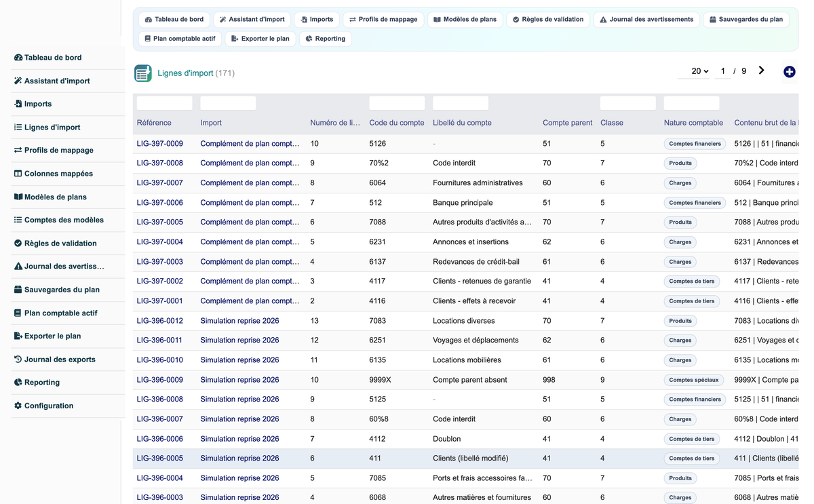The height and width of the screenshot is (504, 814).
Task: Click the top toolbar Tableau de bord gauge icon
Action: [x=149, y=20]
